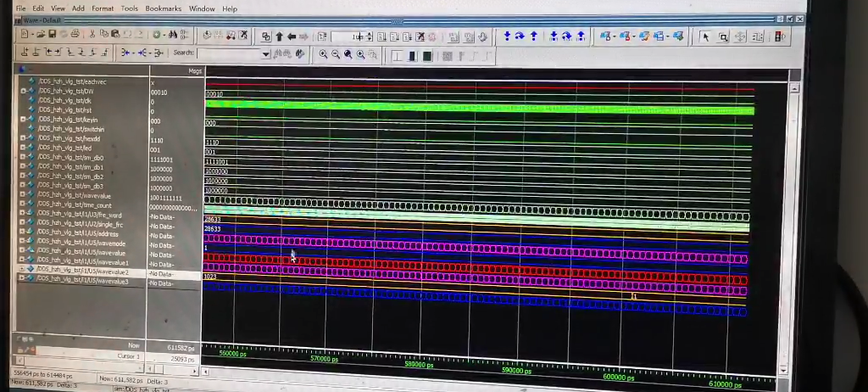Open the Window menu

[x=202, y=8]
